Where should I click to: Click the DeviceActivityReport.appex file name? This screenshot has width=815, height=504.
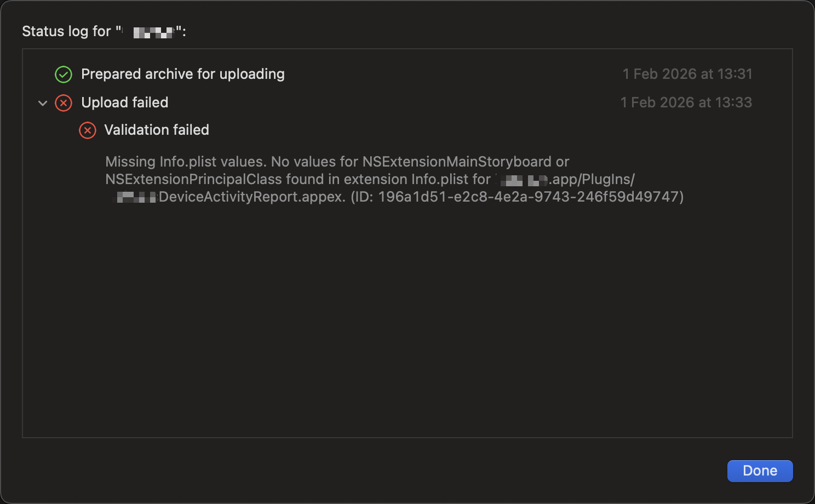252,197
